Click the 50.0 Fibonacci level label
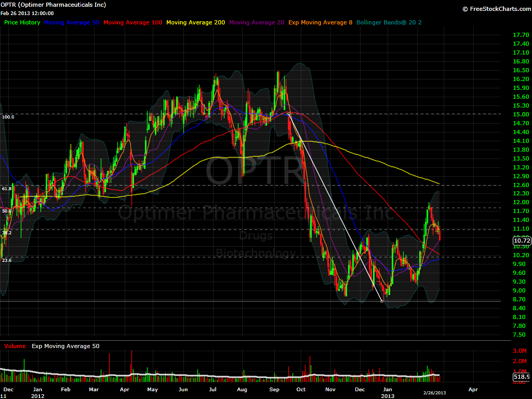This screenshot has width=532, height=399. pos(7,211)
